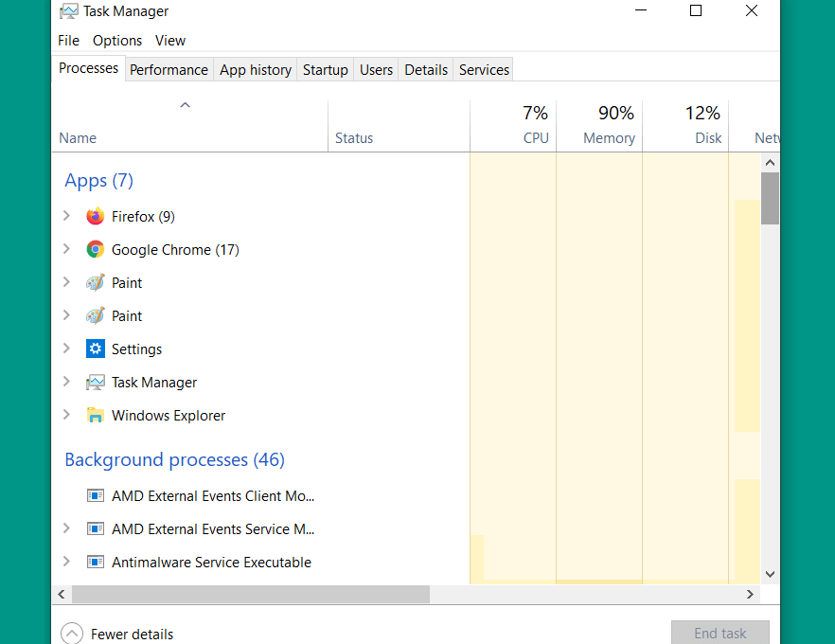Image resolution: width=835 pixels, height=644 pixels.
Task: Open the File menu
Action: click(x=69, y=41)
